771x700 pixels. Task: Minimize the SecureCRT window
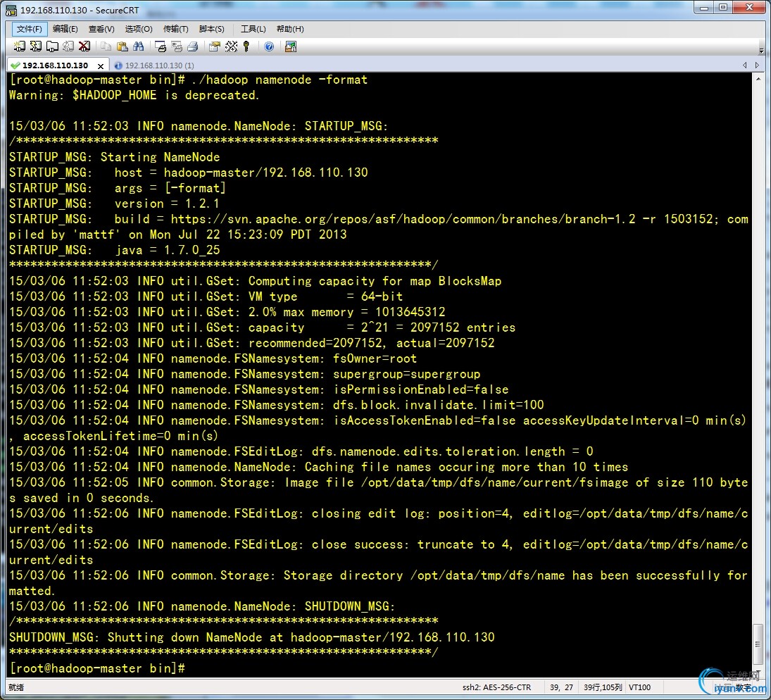(x=704, y=7)
